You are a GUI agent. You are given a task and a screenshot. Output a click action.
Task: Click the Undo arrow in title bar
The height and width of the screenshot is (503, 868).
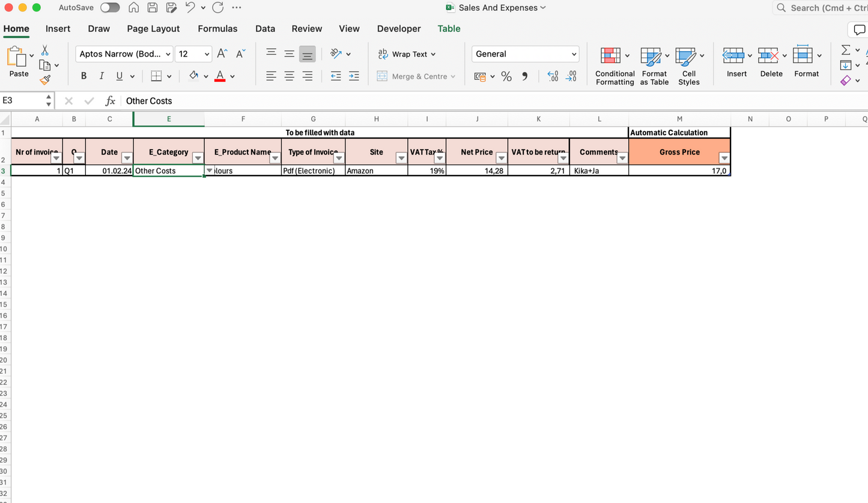pyautogui.click(x=190, y=8)
